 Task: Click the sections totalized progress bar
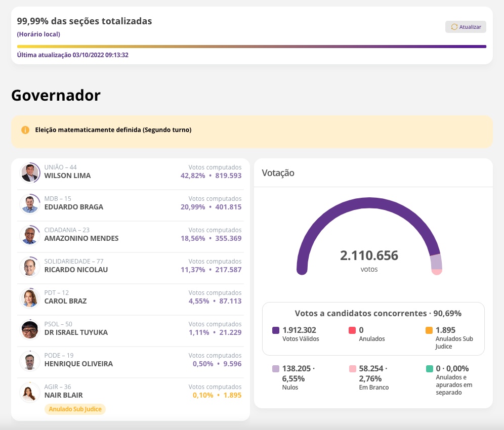coord(251,47)
